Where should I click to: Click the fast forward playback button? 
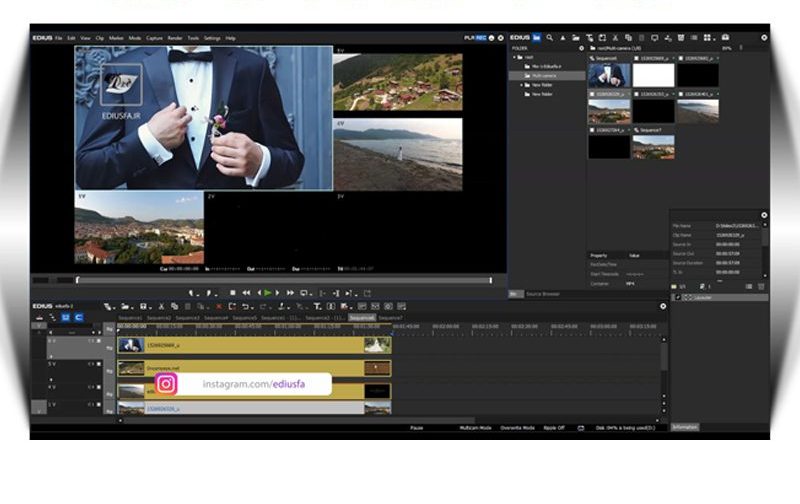tap(290, 293)
